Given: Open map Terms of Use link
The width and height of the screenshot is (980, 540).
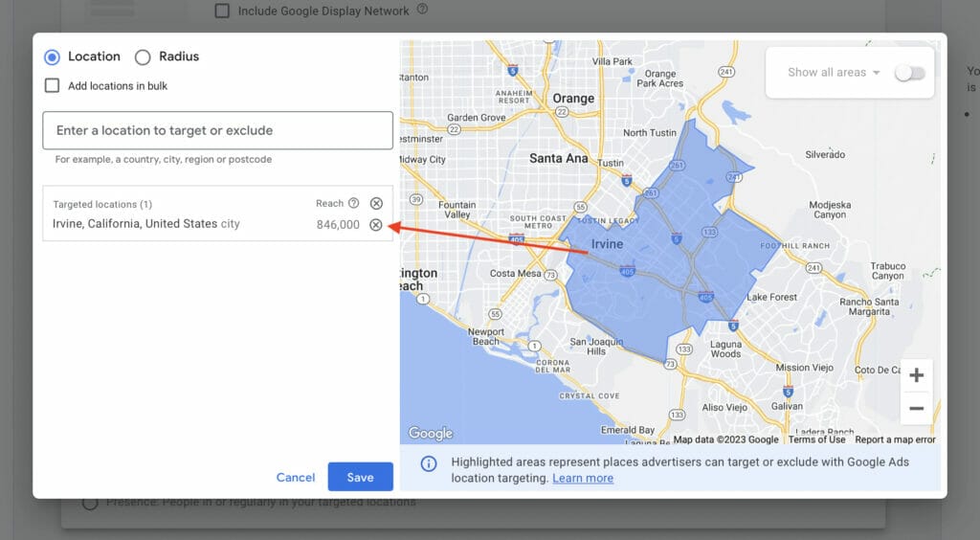Looking at the screenshot, I should point(816,439).
